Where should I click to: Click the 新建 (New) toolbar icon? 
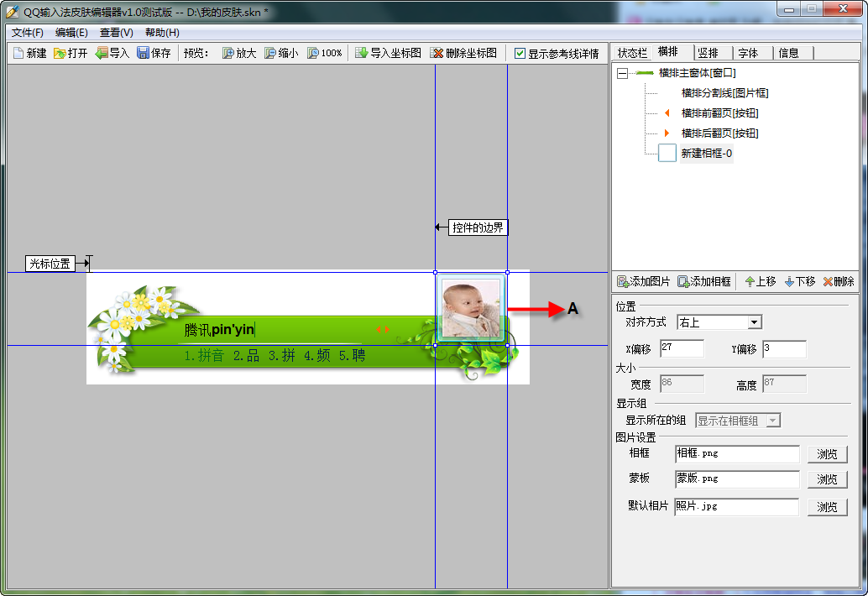coord(30,53)
